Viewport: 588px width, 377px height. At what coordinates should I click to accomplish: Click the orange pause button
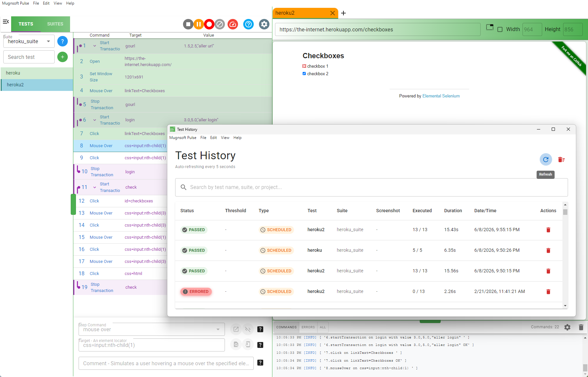click(x=198, y=24)
